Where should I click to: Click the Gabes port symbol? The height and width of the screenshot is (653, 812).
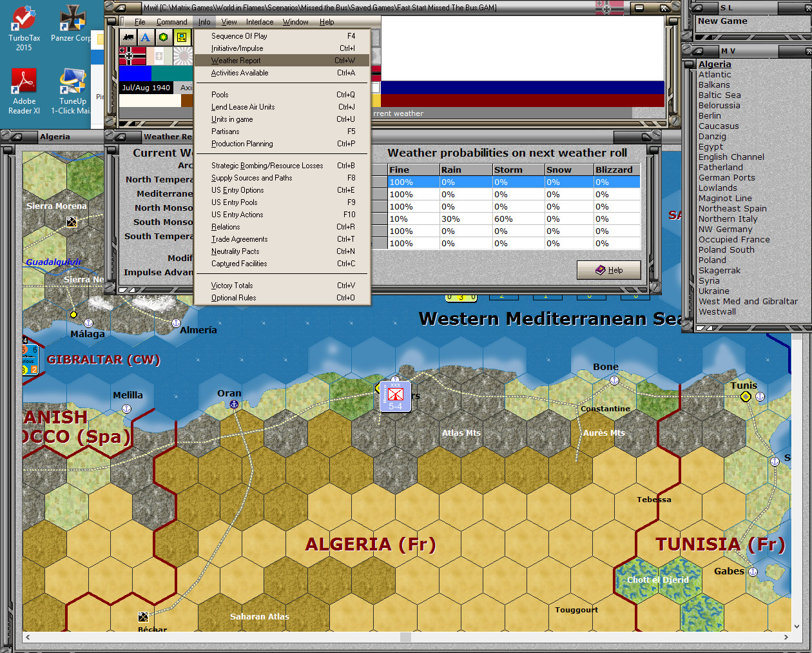[753, 572]
